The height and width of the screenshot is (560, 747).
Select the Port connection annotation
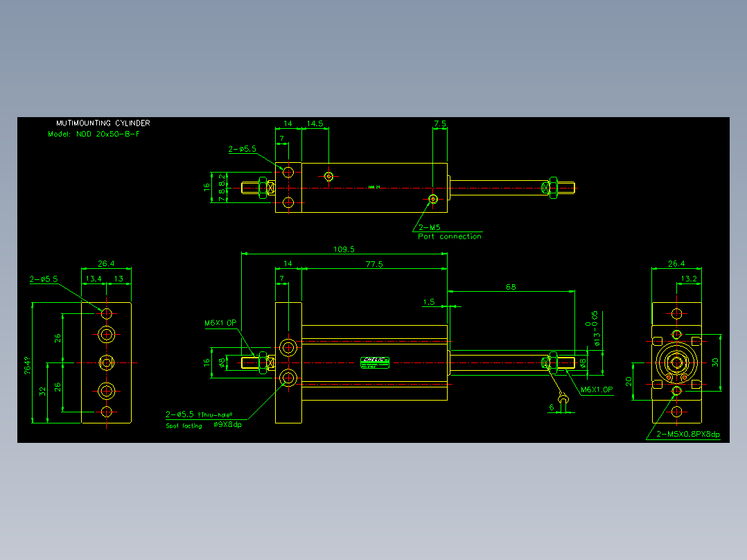pyautogui.click(x=449, y=236)
